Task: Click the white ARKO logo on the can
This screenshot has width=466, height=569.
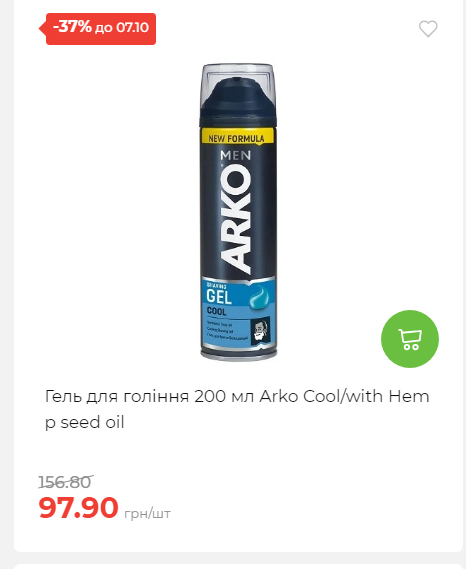Action: (236, 218)
